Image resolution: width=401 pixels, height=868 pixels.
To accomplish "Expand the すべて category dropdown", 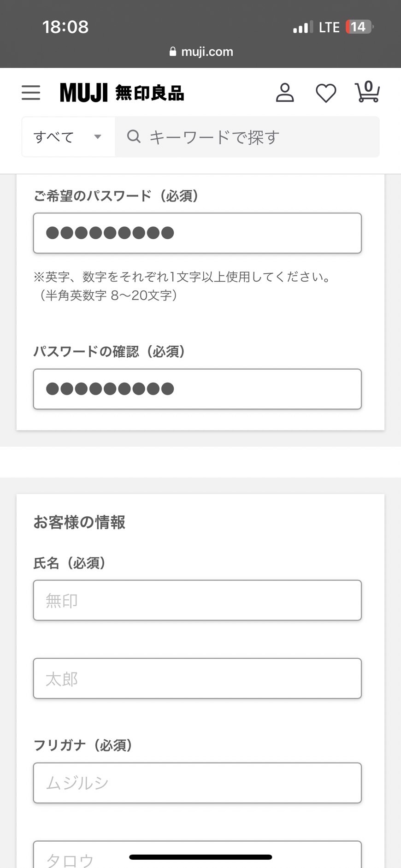I will tap(68, 137).
